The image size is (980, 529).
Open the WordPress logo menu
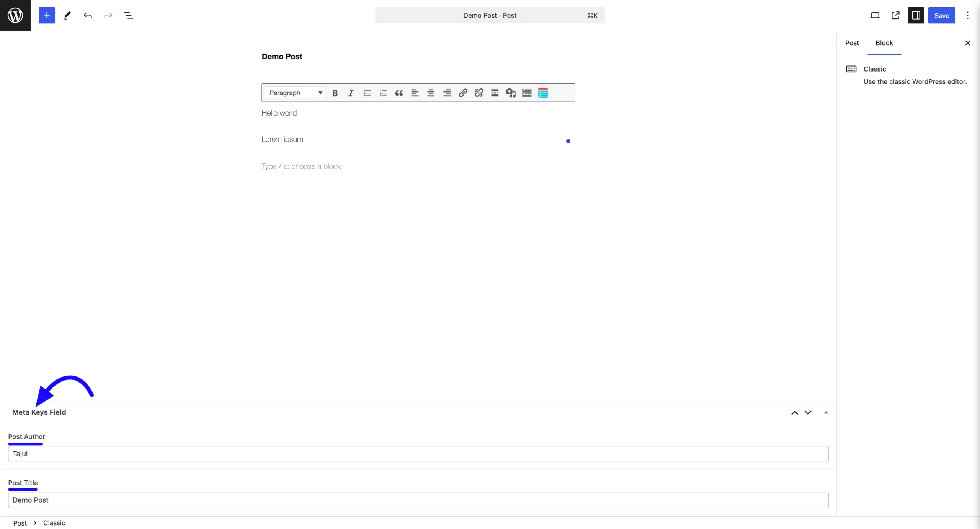click(x=15, y=15)
